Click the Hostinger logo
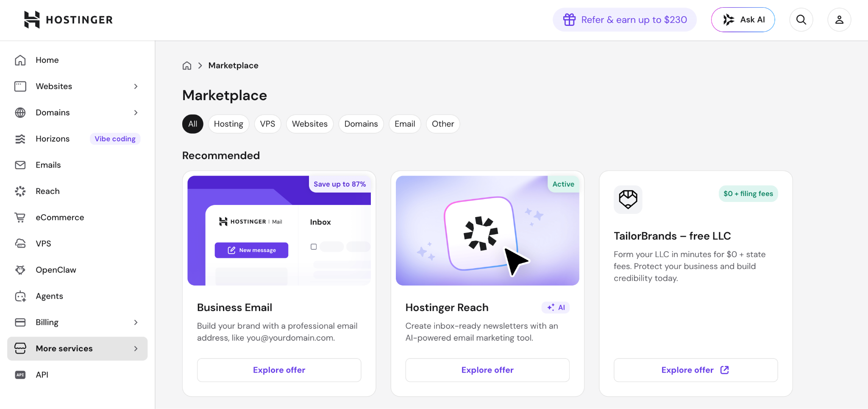The width and height of the screenshot is (868, 409). 68,20
